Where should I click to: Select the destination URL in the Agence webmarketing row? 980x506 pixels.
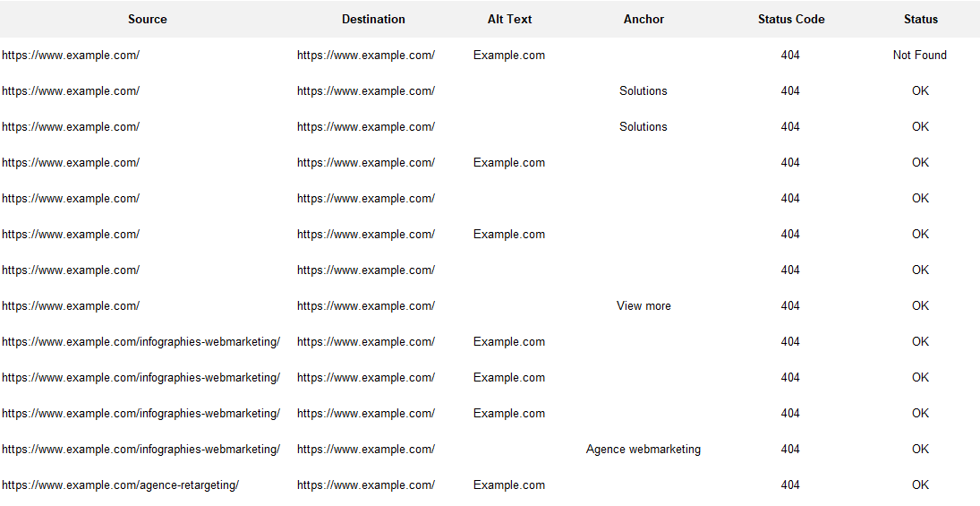(366, 449)
